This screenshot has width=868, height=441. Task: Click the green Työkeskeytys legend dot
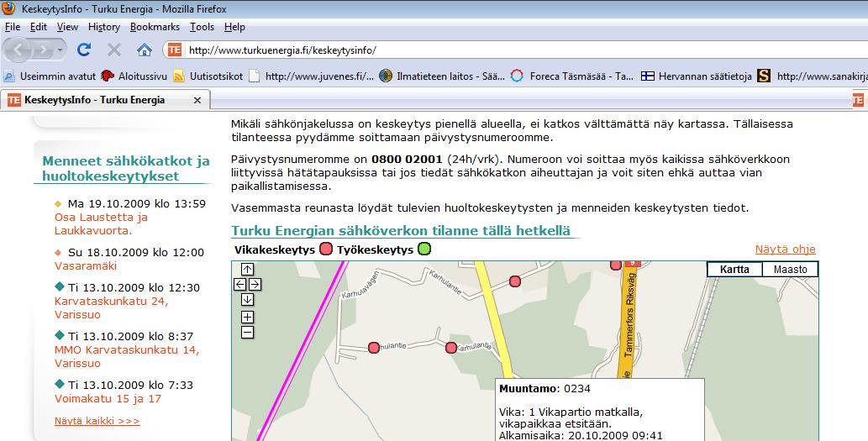coord(424,249)
